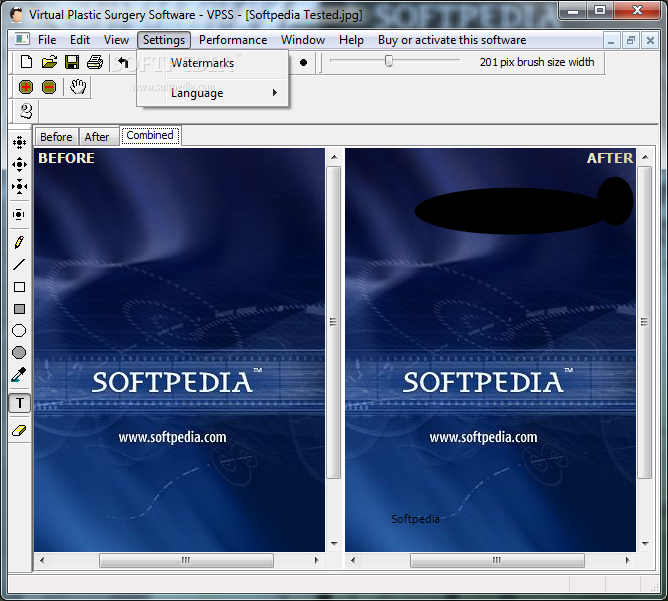Close the Settings menu
Viewport: 668px width, 601px height.
click(164, 40)
